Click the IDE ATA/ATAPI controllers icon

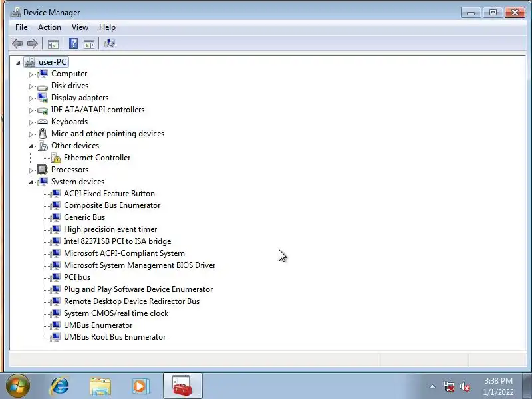[43, 110]
